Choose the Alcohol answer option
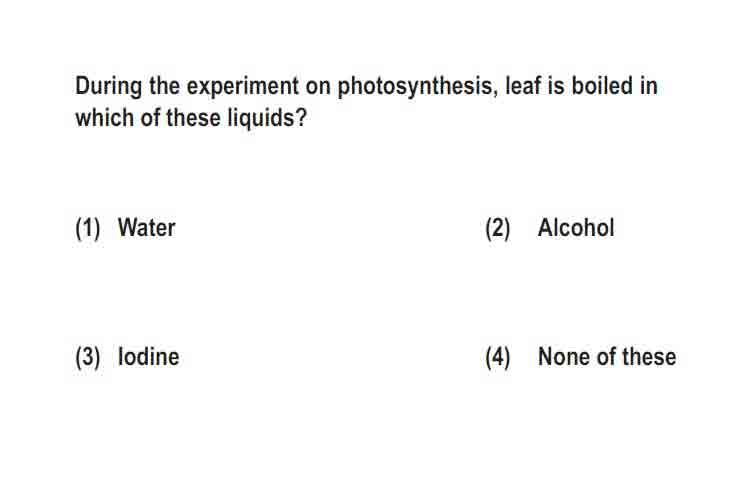Screen dimensions: 750x500 [x=576, y=228]
